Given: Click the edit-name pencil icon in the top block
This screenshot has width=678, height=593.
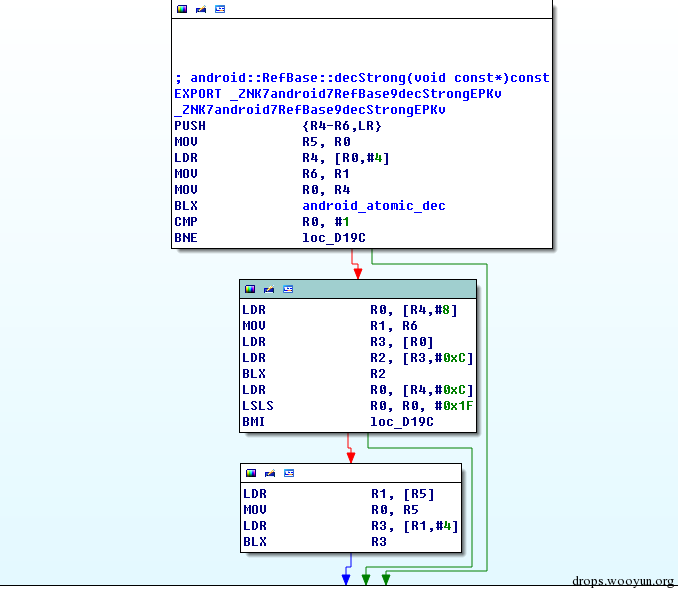Looking at the screenshot, I should [x=201, y=9].
